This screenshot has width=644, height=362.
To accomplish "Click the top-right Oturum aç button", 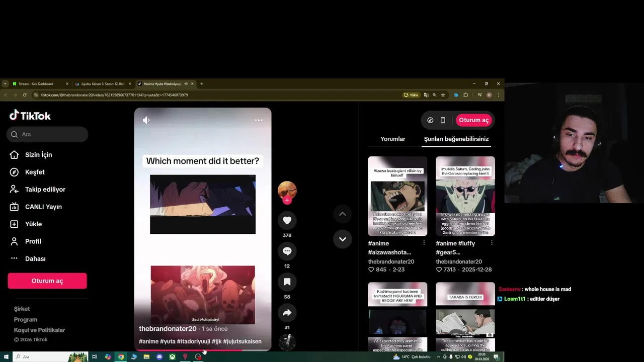I will tap(473, 120).
